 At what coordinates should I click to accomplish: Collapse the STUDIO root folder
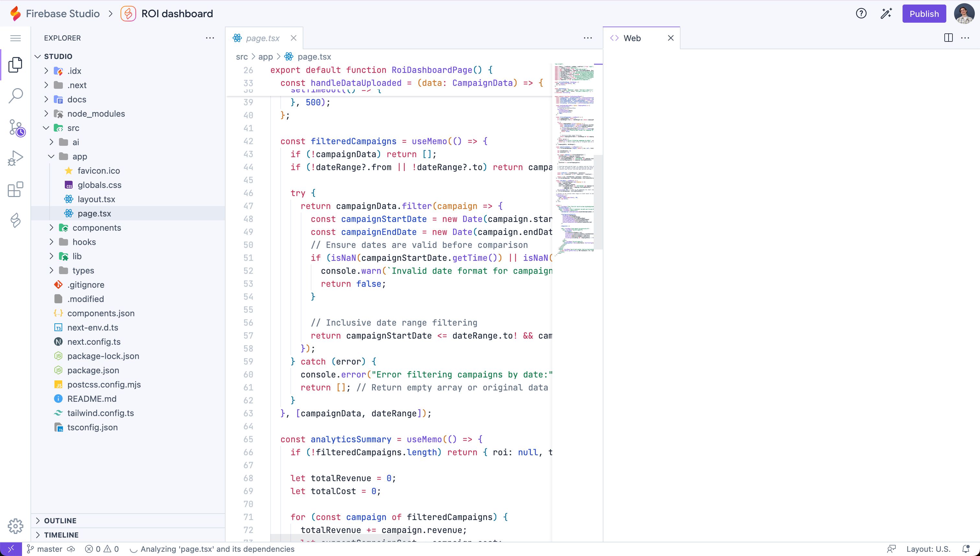point(37,56)
